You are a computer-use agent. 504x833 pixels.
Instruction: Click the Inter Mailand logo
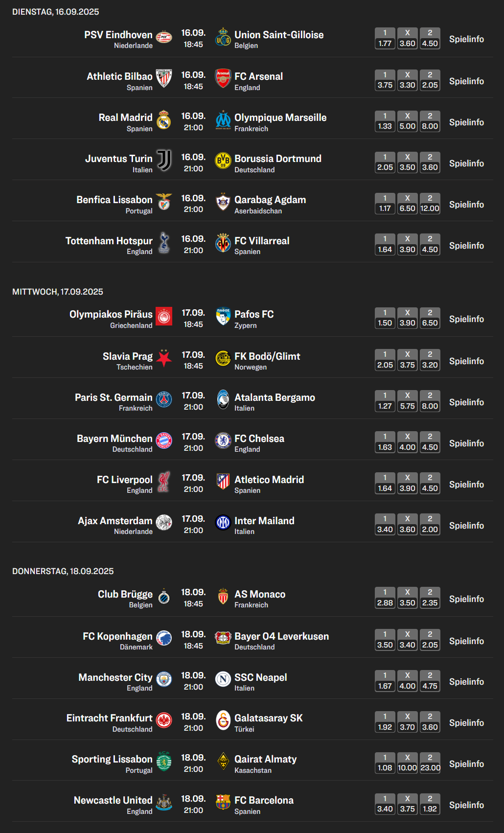tap(223, 523)
